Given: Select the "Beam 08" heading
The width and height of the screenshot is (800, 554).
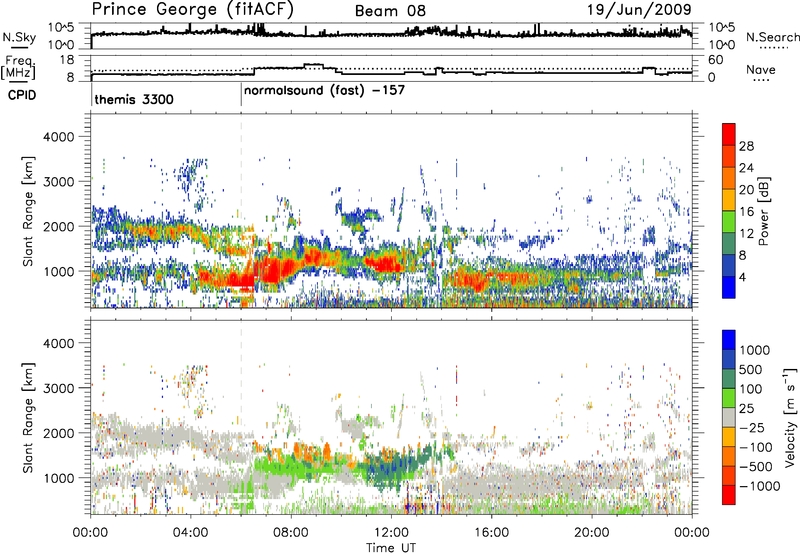Looking at the screenshot, I should coord(390,11).
